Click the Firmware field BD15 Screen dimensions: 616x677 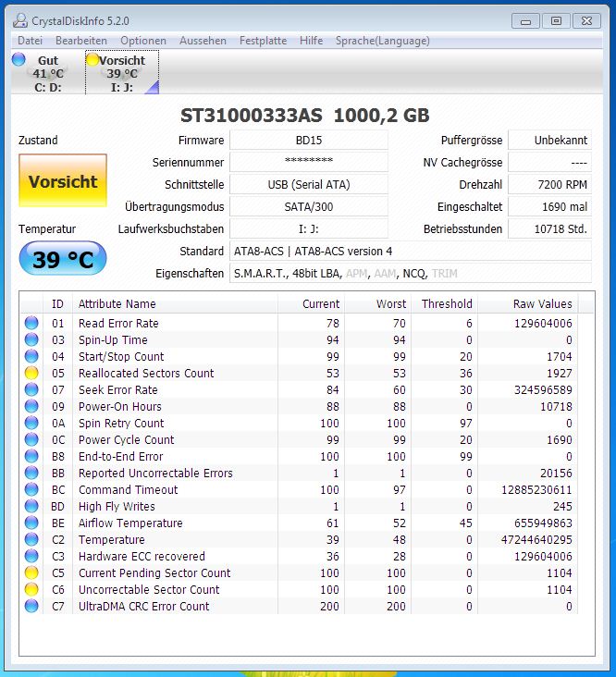point(309,141)
